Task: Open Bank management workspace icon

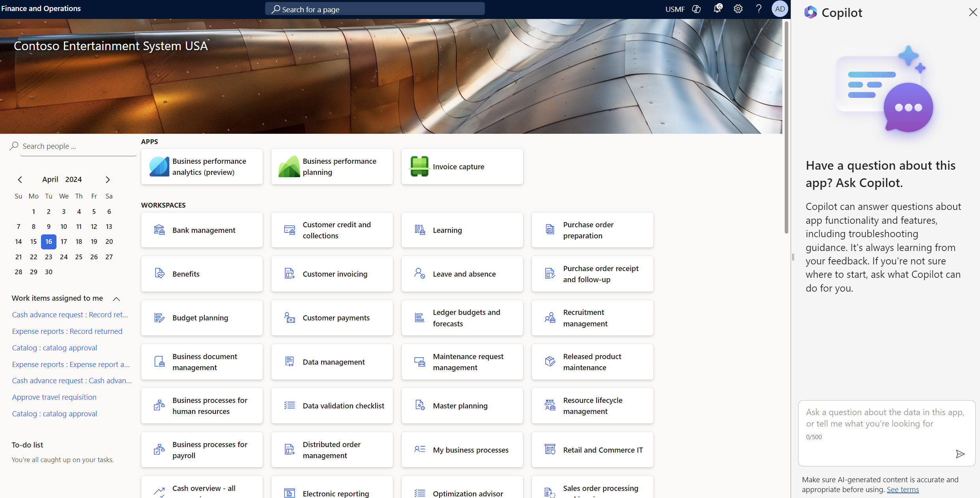Action: pos(159,230)
